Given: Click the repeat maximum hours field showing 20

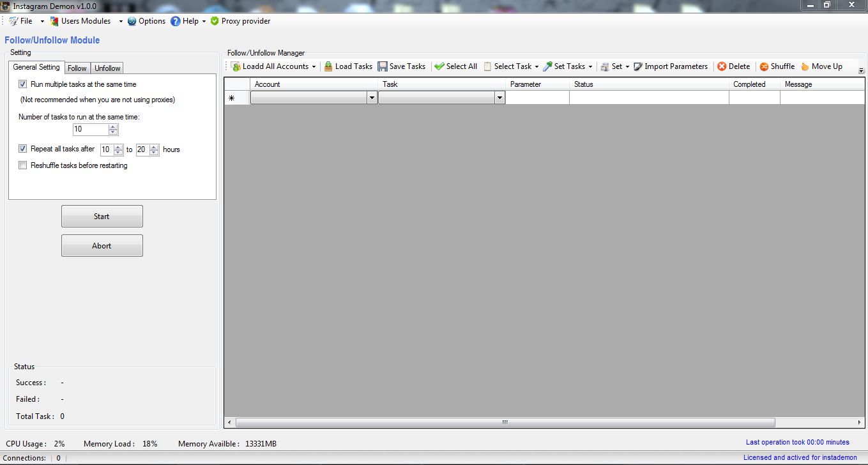Looking at the screenshot, I should [x=142, y=149].
